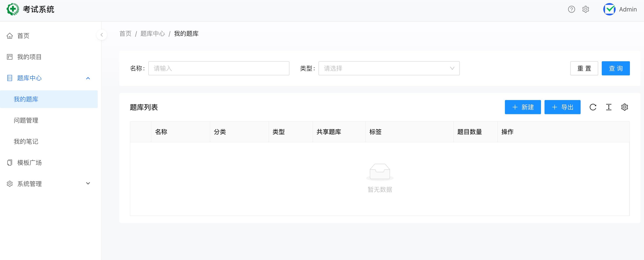Click the 导出 export button

tap(563, 107)
